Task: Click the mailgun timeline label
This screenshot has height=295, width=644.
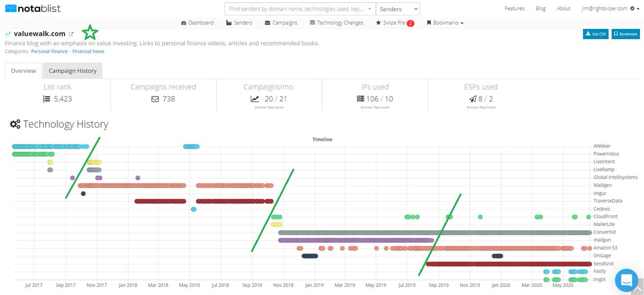Action: coord(602,240)
